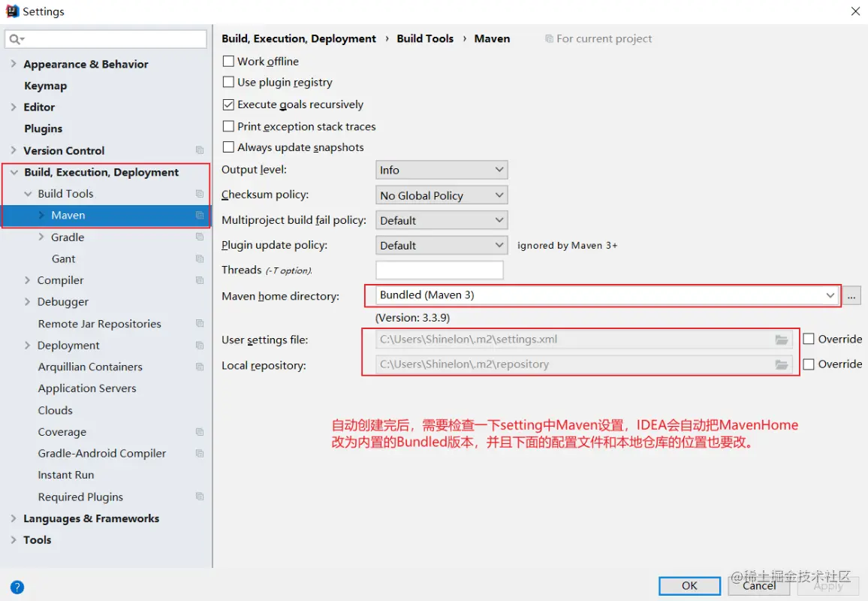
Task: Click the Local repository path field
Action: (x=584, y=364)
